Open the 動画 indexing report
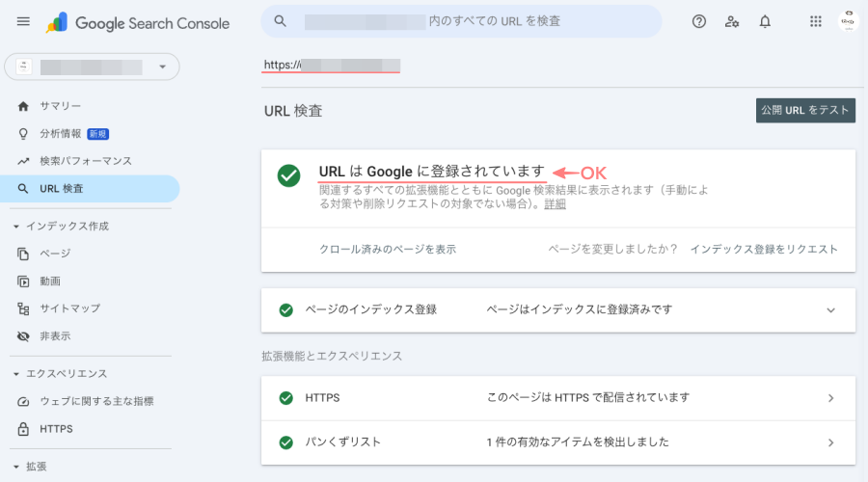 (x=50, y=281)
